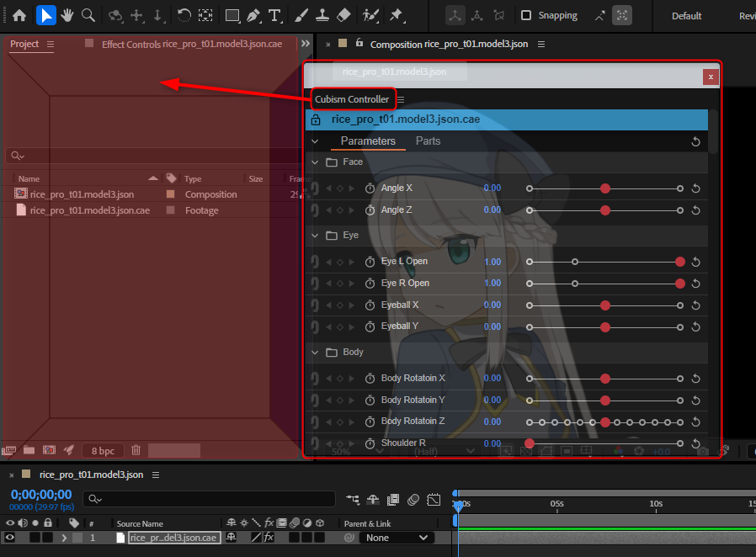Toggle the Snapping checkbox

[x=526, y=15]
